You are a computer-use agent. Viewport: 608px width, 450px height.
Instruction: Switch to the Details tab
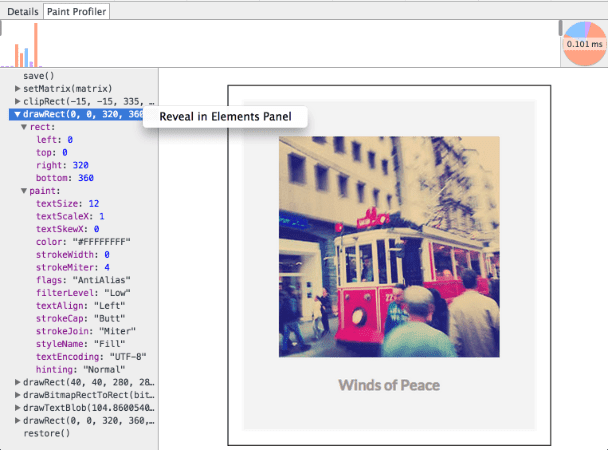click(x=22, y=11)
